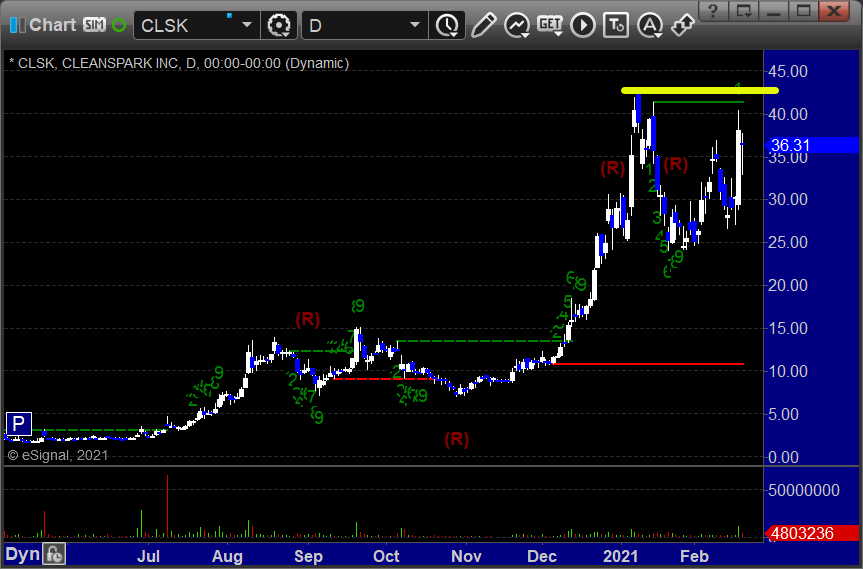Toggle the scale lock icon
The height and width of the screenshot is (569, 863).
coord(54,554)
